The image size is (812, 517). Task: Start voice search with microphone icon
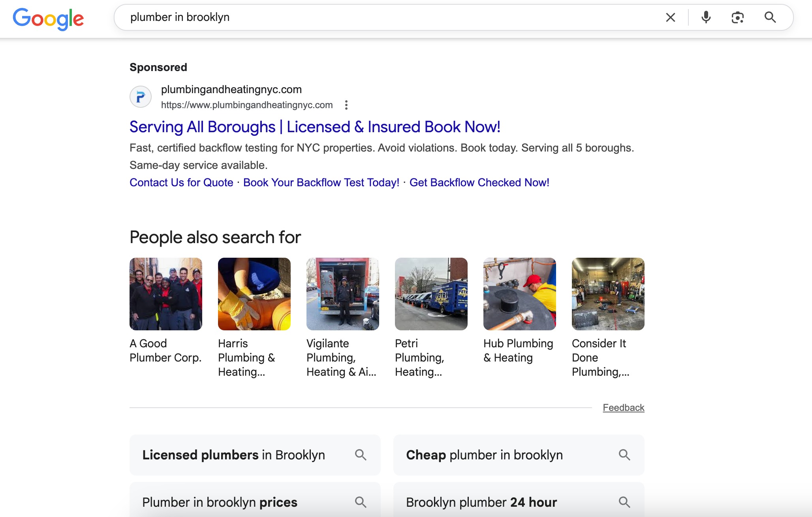click(706, 17)
